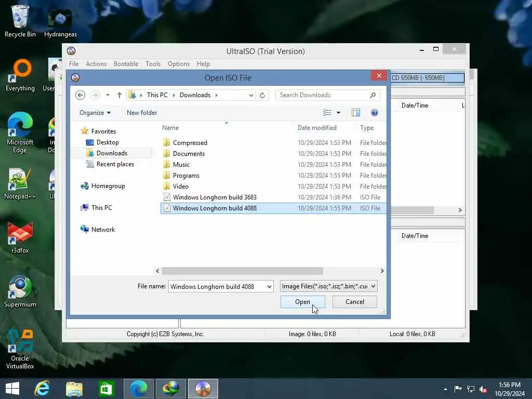
Task: Select Desktop in Favorites
Action: pos(108,142)
